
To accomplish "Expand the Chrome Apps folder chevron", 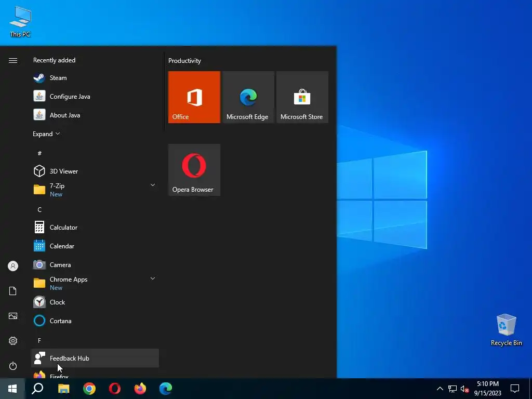I will click(153, 278).
